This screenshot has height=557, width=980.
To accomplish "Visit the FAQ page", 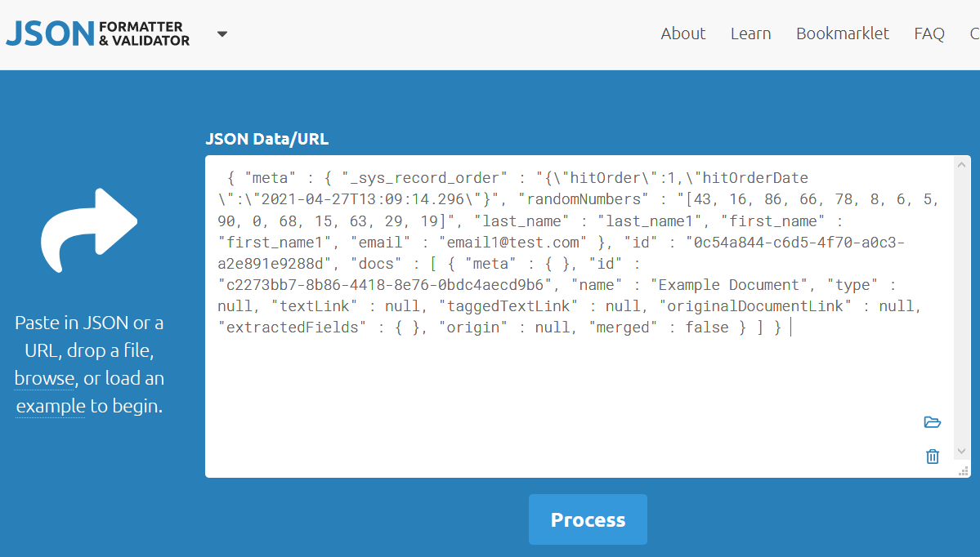I will point(929,33).
